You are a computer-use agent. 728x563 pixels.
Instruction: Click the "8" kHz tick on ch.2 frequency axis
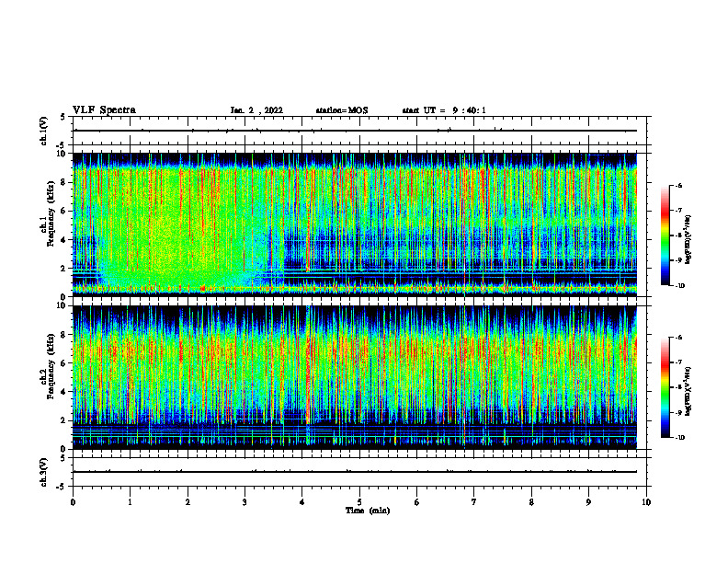64,335
